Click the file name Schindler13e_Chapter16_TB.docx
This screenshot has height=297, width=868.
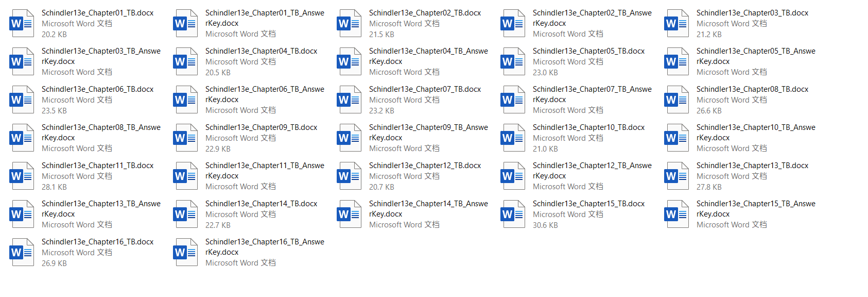[x=97, y=242]
